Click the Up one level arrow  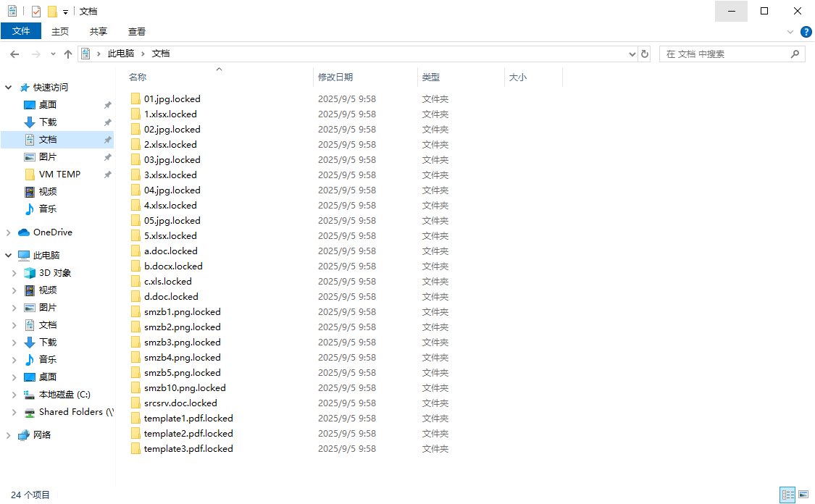68,54
